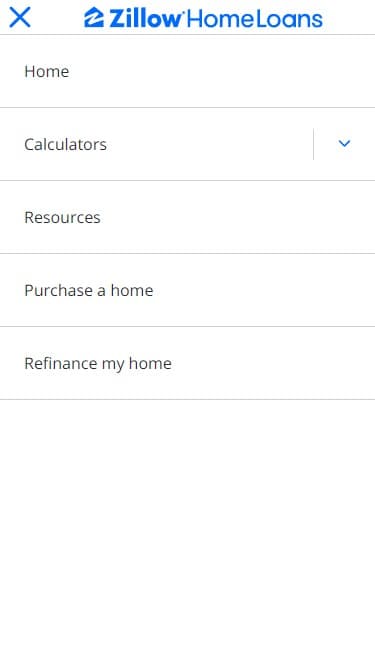
Task: Tap the blue X icon in the header
Action: (x=20, y=17)
